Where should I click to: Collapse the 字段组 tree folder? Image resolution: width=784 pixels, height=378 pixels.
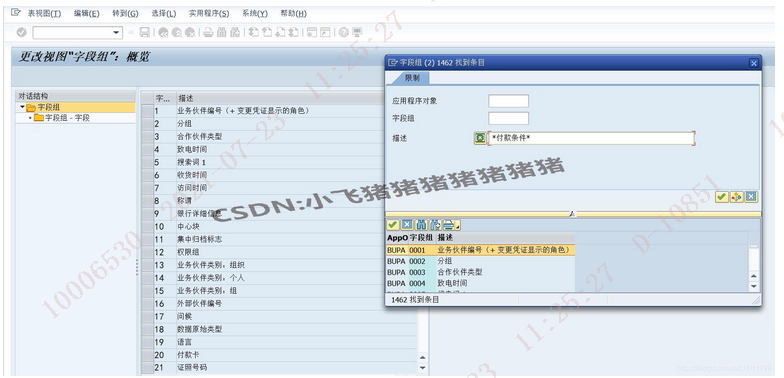click(22, 107)
